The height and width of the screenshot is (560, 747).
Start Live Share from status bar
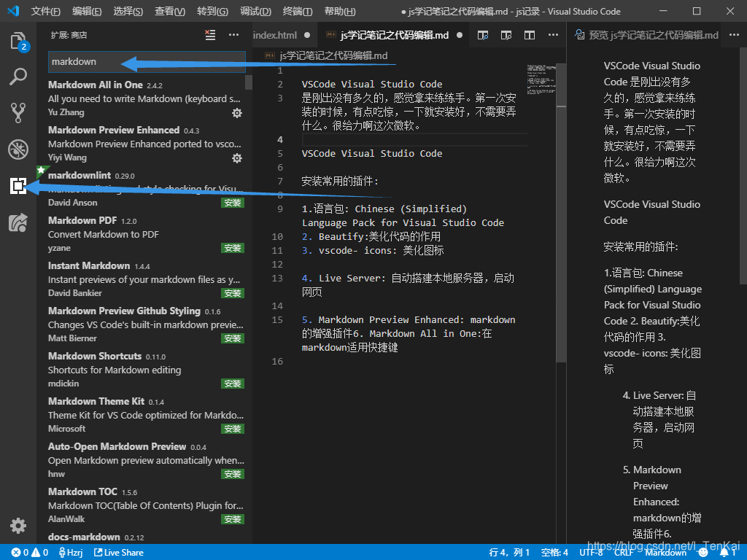tap(119, 553)
